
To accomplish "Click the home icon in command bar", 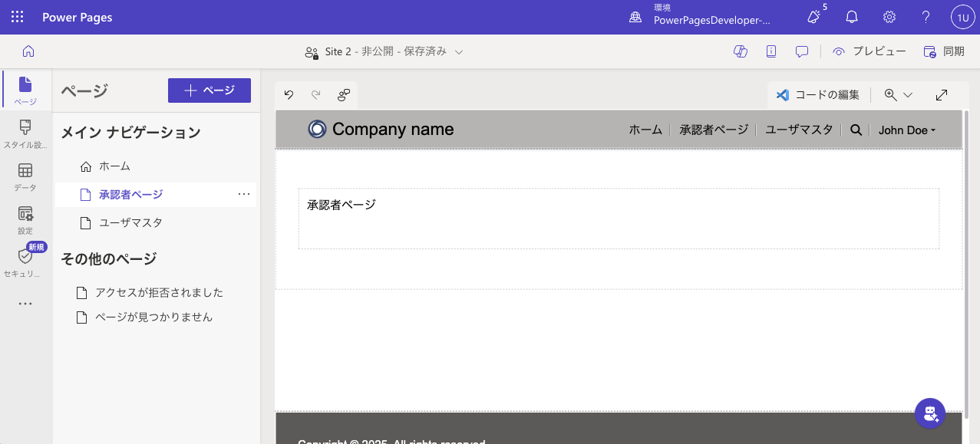I will click(x=28, y=51).
